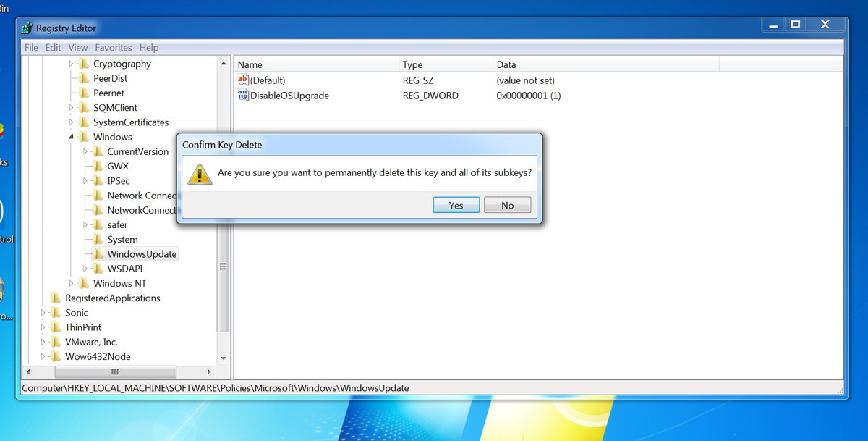Expand the Cryptography registry key
The height and width of the screenshot is (441, 868).
pos(70,64)
